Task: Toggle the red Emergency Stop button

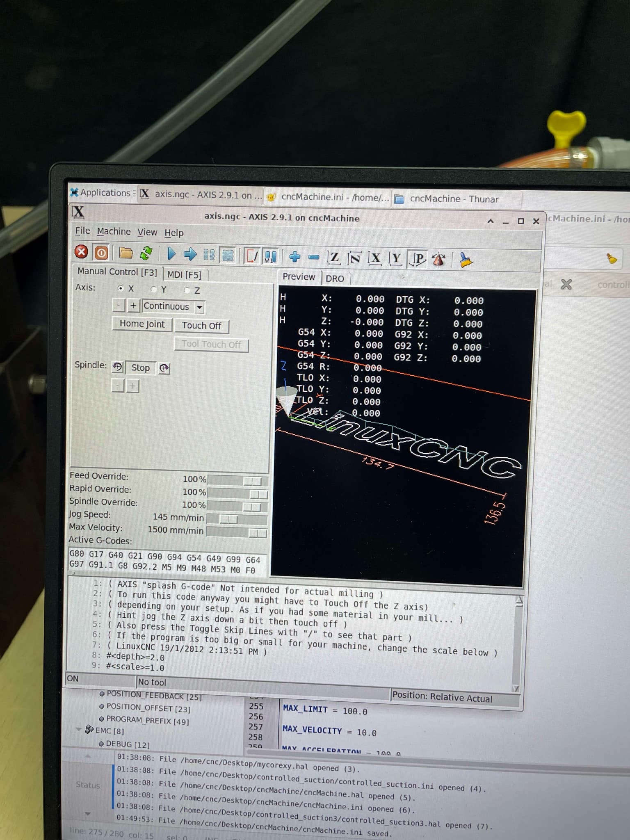Action: (81, 251)
